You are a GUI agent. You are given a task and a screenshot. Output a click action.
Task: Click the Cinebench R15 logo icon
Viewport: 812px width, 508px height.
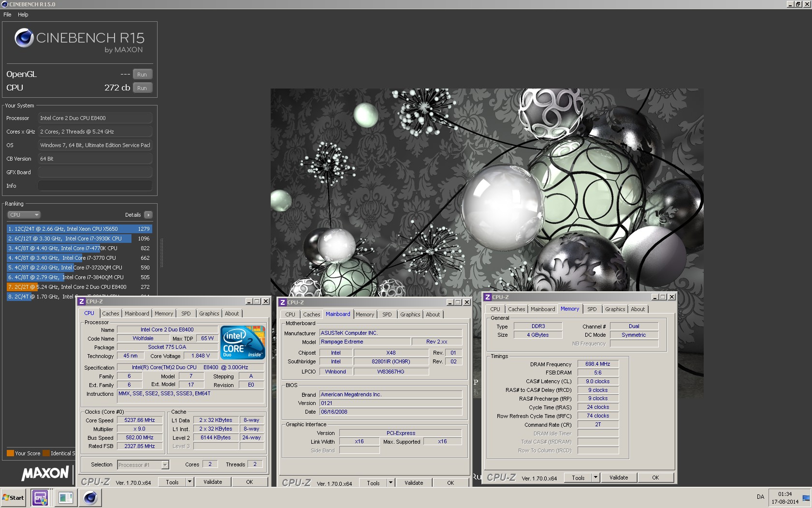tap(24, 38)
